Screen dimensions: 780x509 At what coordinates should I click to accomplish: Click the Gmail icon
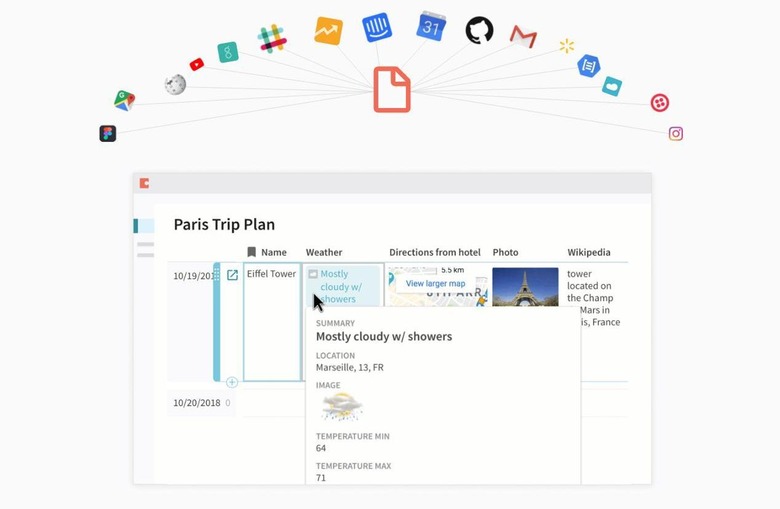(x=523, y=36)
